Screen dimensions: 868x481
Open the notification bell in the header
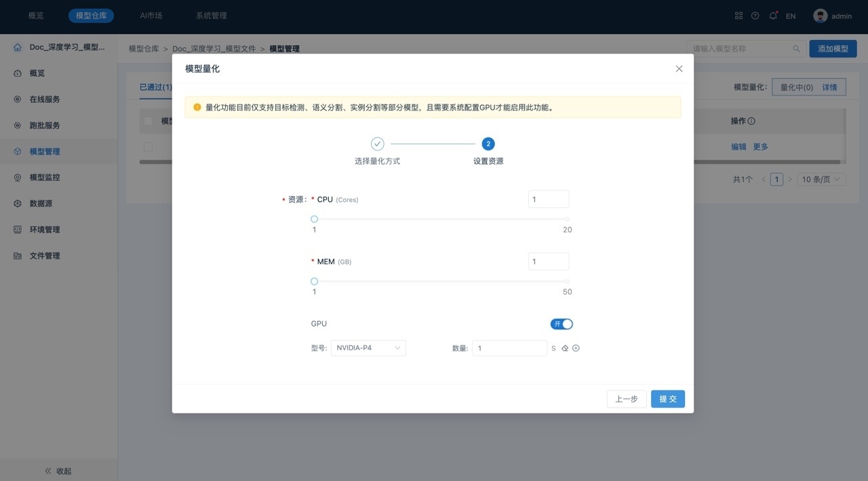click(x=772, y=16)
